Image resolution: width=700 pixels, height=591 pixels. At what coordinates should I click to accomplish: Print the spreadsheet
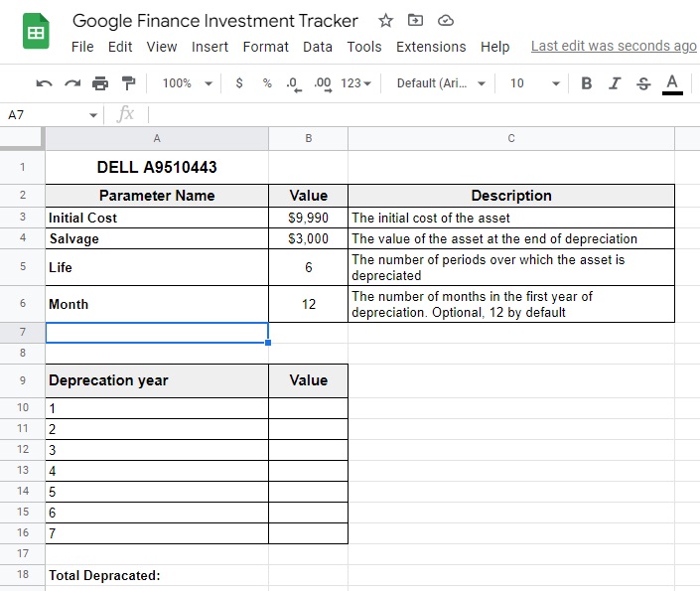click(100, 83)
